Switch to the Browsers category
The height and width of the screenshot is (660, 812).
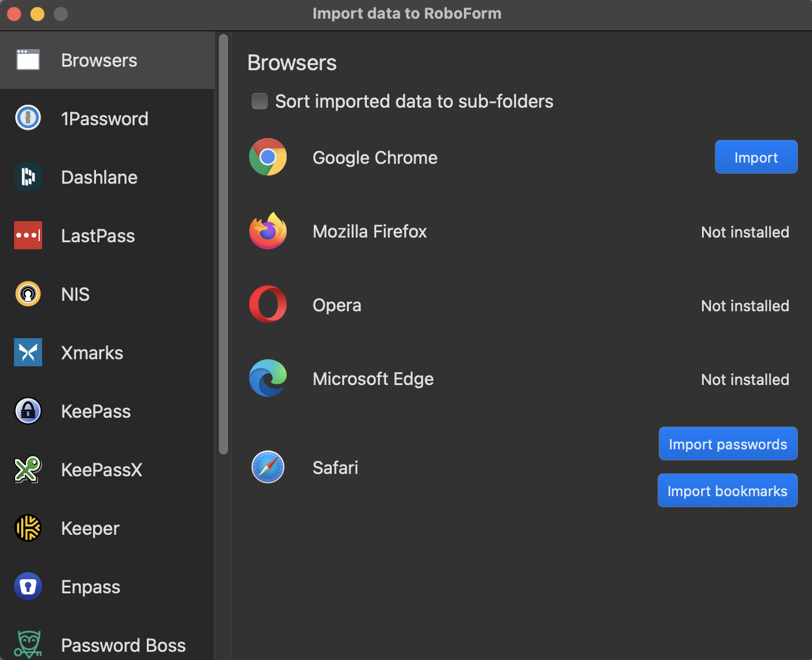tap(99, 60)
